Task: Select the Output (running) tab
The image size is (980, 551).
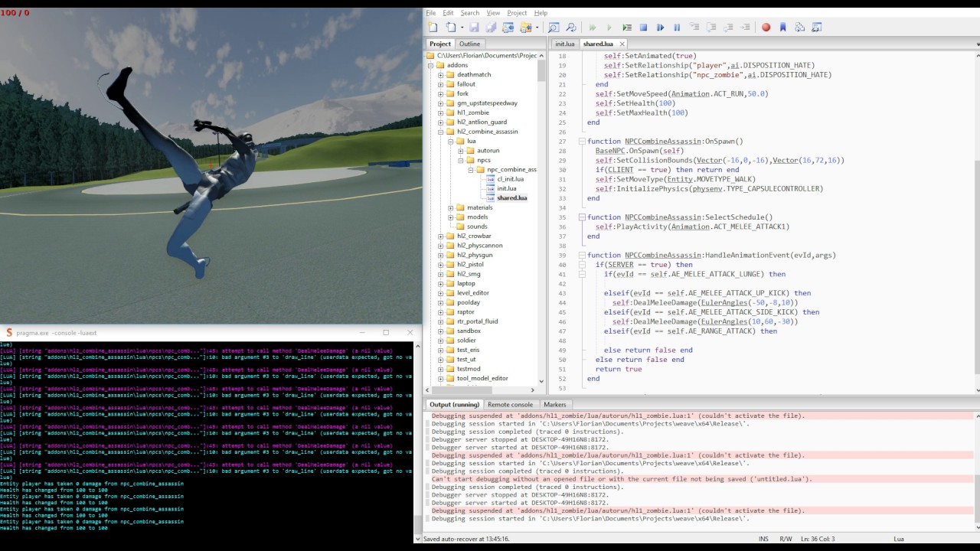Action: 454,404
